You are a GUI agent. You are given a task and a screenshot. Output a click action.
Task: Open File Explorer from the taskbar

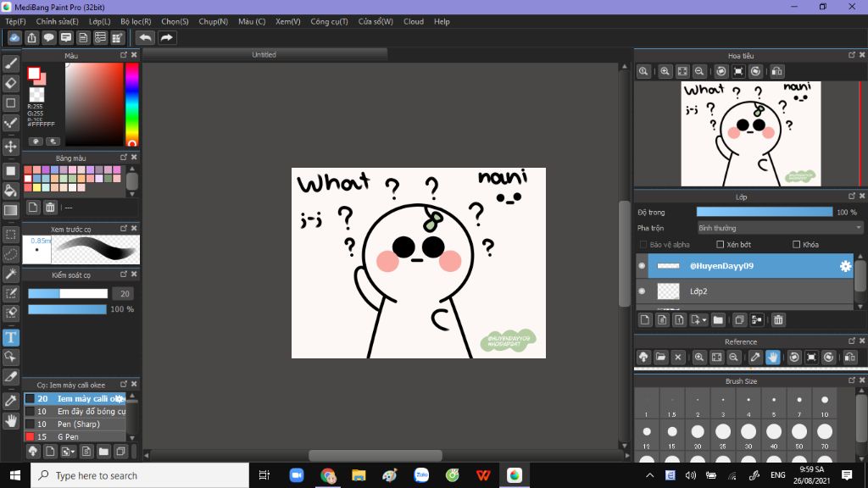pyautogui.click(x=359, y=475)
